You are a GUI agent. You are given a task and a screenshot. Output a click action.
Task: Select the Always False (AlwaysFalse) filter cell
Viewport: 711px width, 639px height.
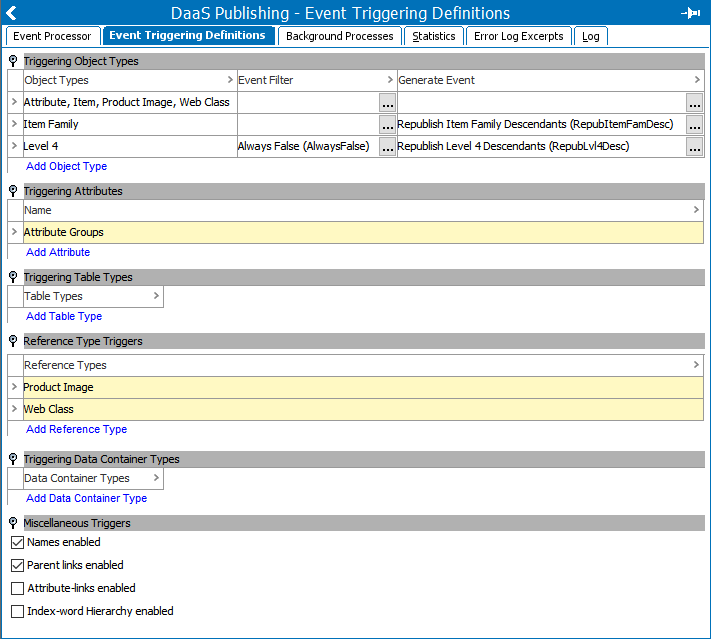coord(308,146)
